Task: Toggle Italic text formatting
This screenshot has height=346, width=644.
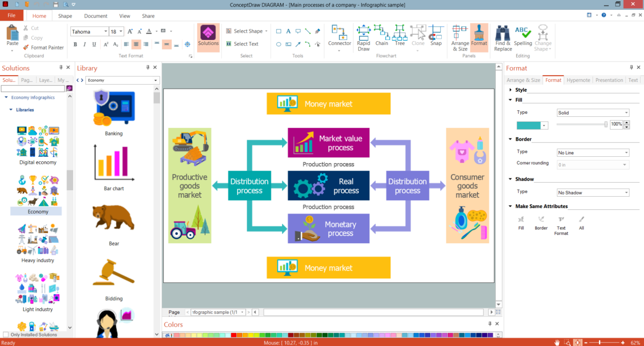Action: point(84,44)
